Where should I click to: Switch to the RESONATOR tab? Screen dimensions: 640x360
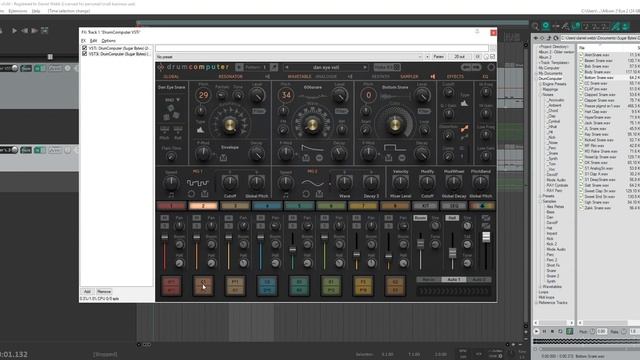(231, 77)
